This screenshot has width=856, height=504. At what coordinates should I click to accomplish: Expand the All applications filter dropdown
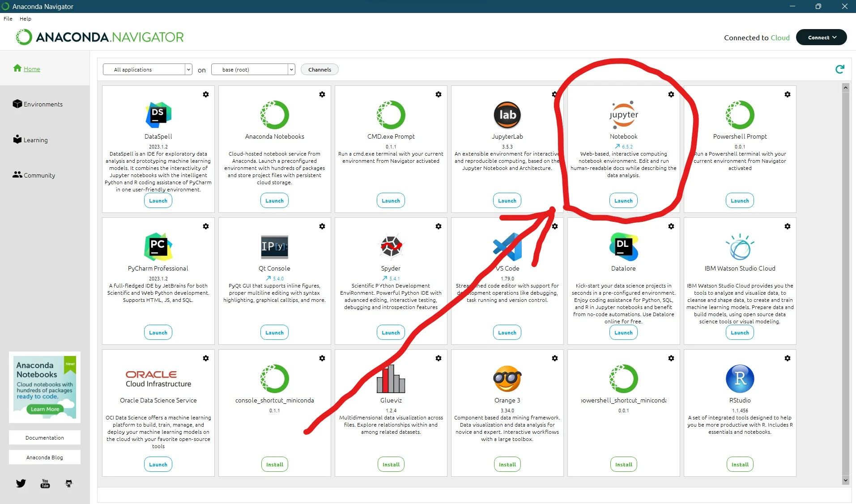pos(148,69)
